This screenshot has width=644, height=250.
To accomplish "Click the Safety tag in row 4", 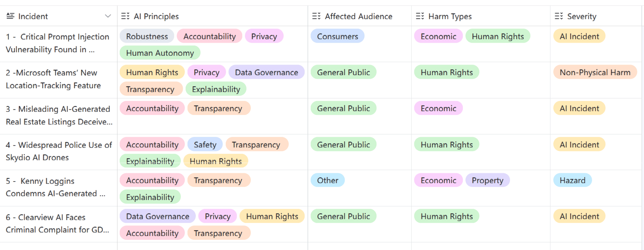I will click(205, 145).
